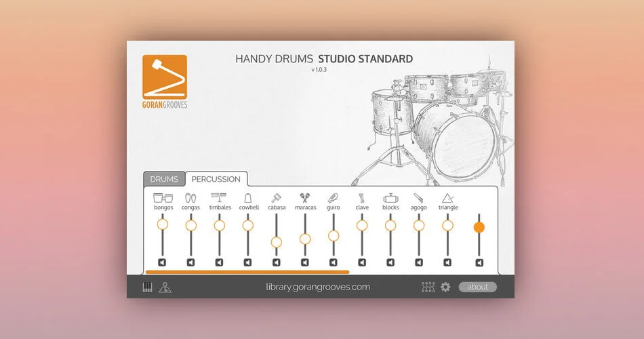Click the GoranGrooves orange logo
This screenshot has width=644, height=339.
click(165, 81)
